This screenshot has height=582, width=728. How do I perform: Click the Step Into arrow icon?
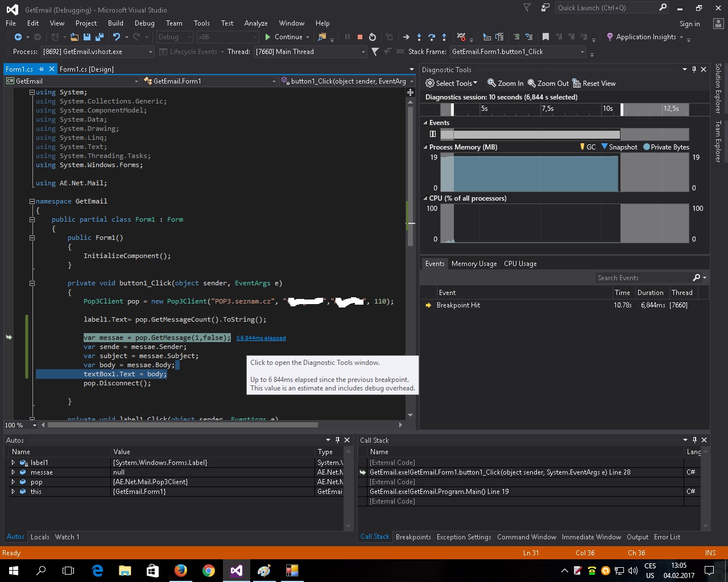click(419, 37)
